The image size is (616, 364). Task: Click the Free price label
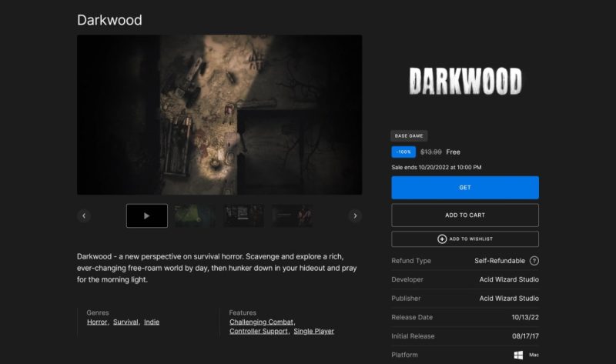(x=453, y=152)
